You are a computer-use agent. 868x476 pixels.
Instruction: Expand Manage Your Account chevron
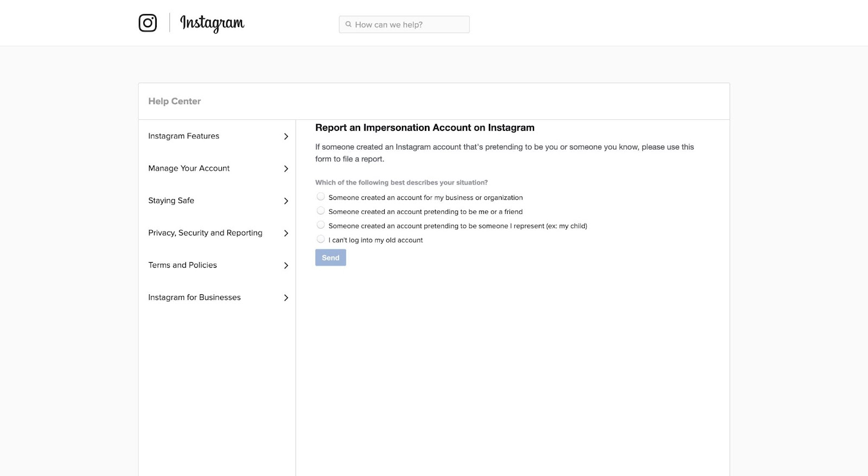286,169
